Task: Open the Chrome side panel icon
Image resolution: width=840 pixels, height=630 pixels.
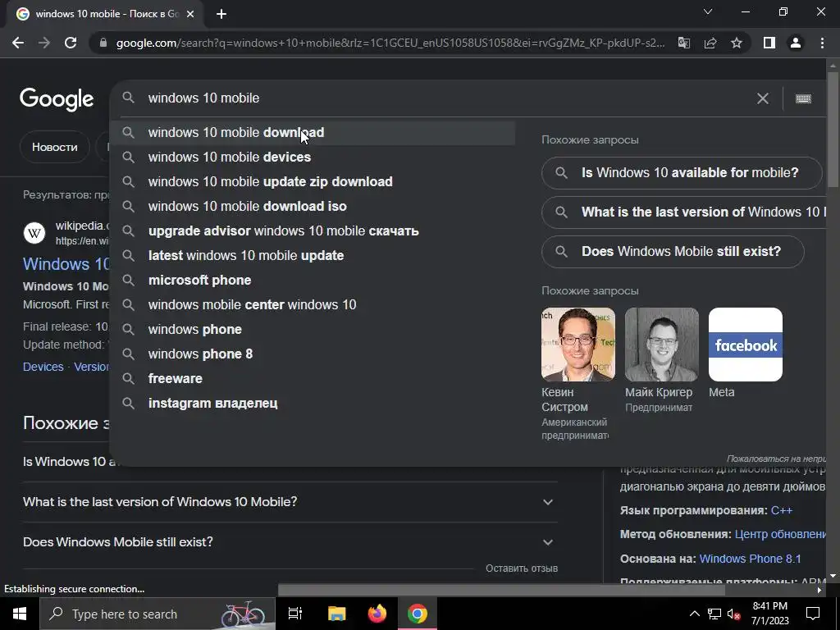Action: [x=769, y=43]
